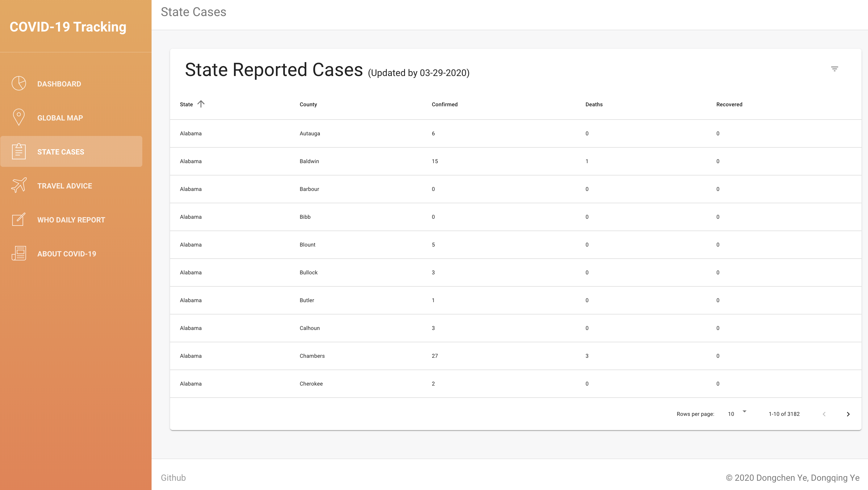Image resolution: width=868 pixels, height=490 pixels.
Task: Click the WHO Daily Report edit icon
Action: pyautogui.click(x=19, y=220)
